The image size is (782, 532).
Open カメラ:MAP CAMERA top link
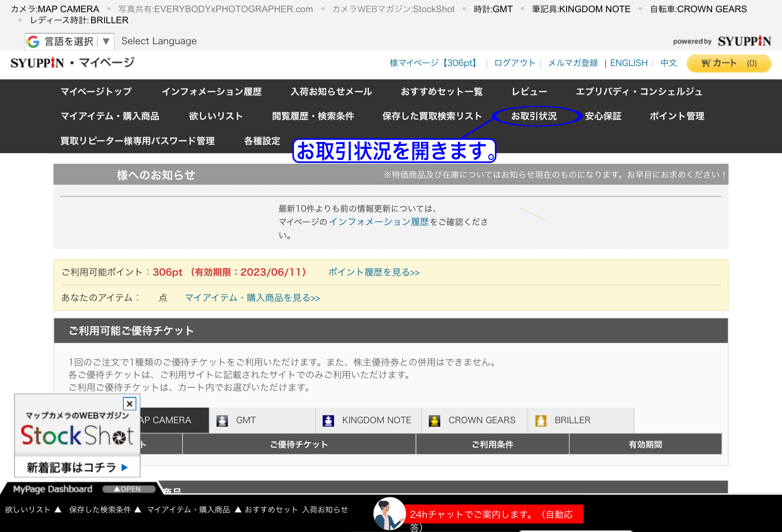coord(55,9)
